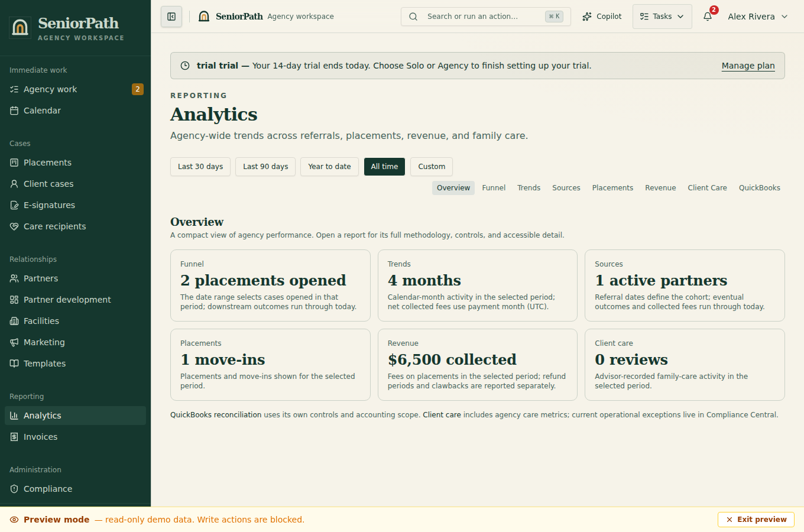Screen dimensions: 804x532
Task: Click the E-signatures pen icon
Action: tap(14, 205)
